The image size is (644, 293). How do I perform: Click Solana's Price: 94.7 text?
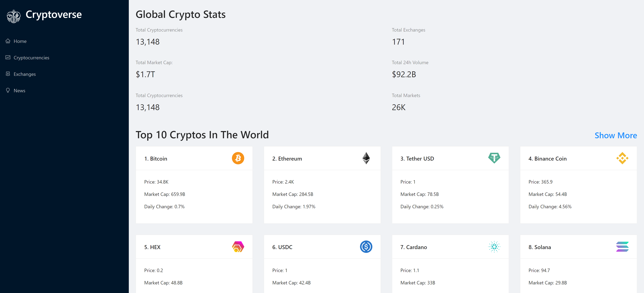(x=539, y=271)
